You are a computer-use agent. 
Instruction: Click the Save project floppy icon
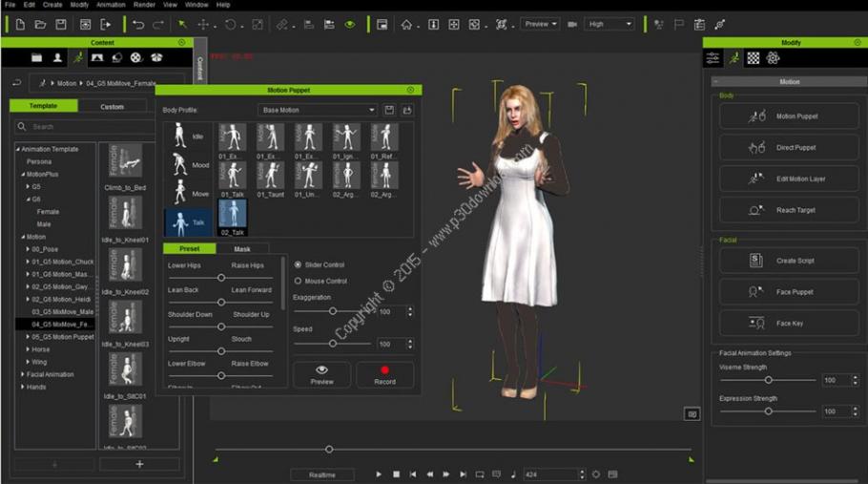point(61,24)
